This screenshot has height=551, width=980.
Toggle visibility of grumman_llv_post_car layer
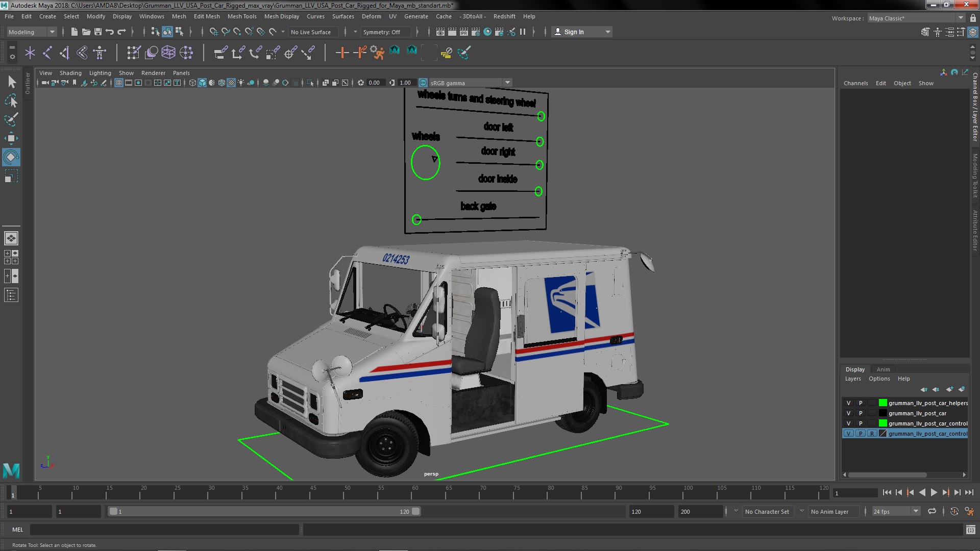point(848,413)
